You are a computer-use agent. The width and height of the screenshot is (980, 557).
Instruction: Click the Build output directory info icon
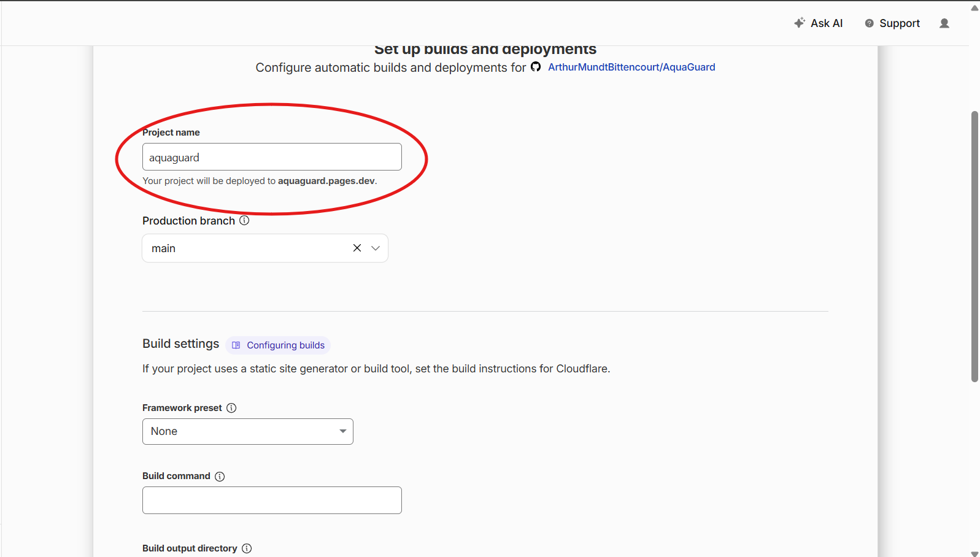(x=247, y=548)
